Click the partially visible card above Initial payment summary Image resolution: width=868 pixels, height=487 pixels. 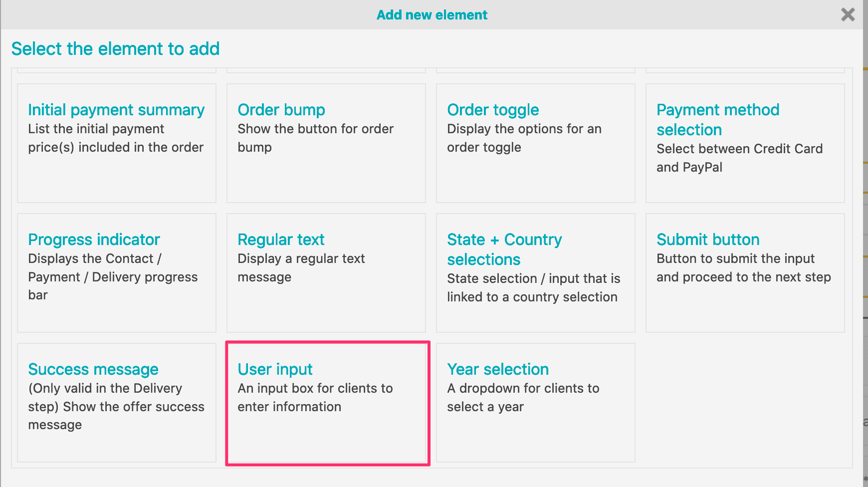click(116, 69)
